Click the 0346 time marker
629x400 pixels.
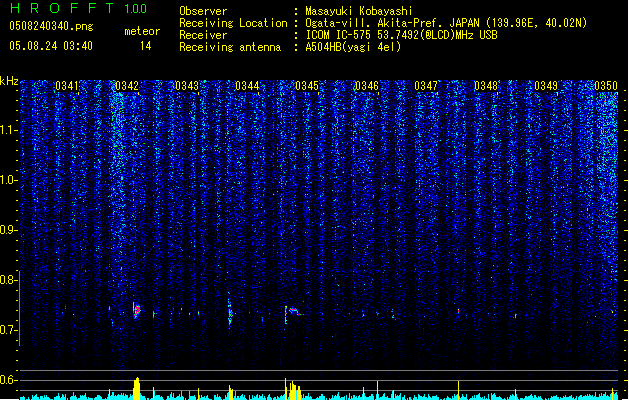(x=367, y=86)
